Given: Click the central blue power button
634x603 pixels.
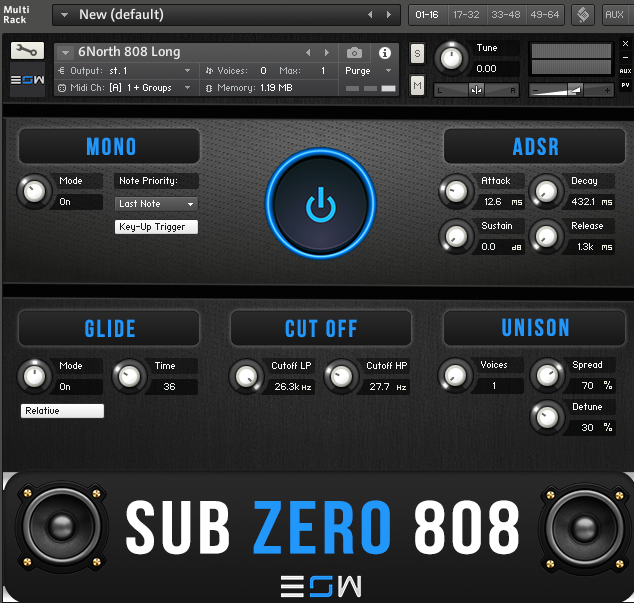Looking at the screenshot, I should pyautogui.click(x=321, y=203).
